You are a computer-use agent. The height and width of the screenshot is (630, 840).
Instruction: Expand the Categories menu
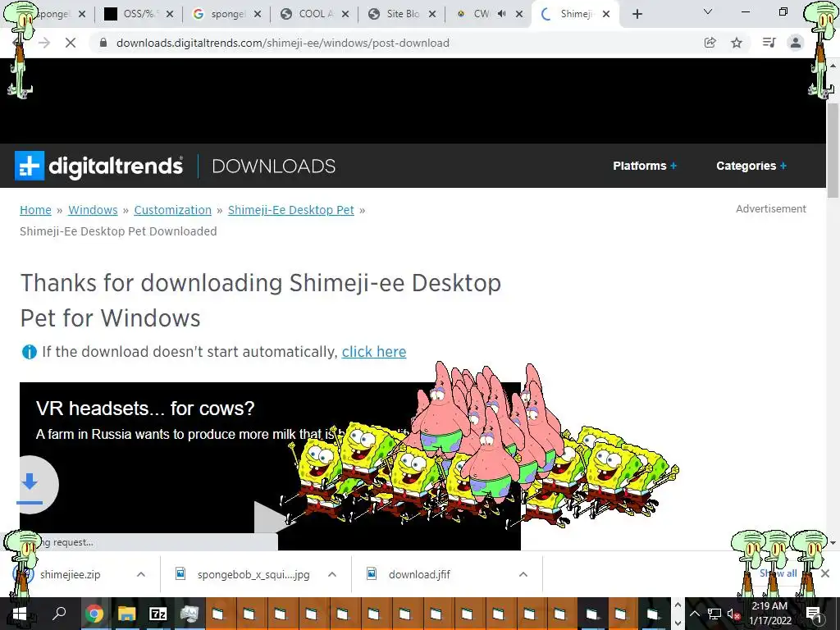pos(751,166)
